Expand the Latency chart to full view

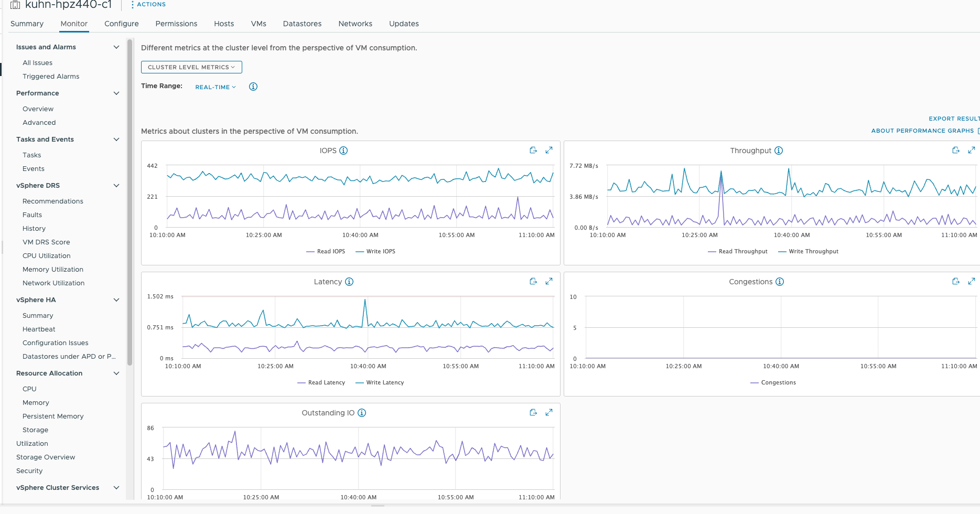point(549,281)
